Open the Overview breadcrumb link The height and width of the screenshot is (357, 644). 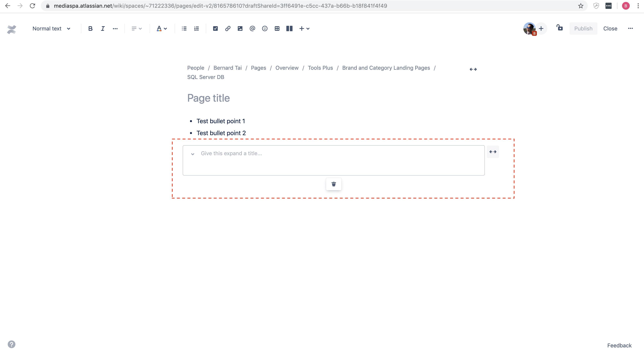287,68
